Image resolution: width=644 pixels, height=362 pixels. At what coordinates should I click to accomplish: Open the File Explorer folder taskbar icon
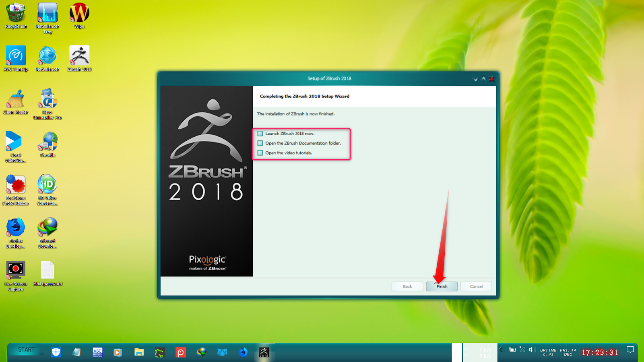(139, 352)
